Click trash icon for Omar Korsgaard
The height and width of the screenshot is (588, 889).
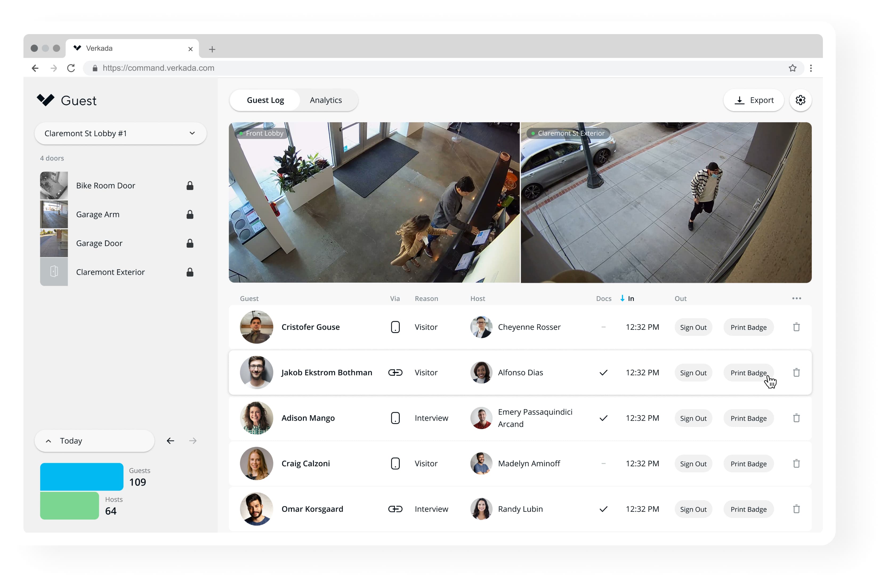coord(796,509)
